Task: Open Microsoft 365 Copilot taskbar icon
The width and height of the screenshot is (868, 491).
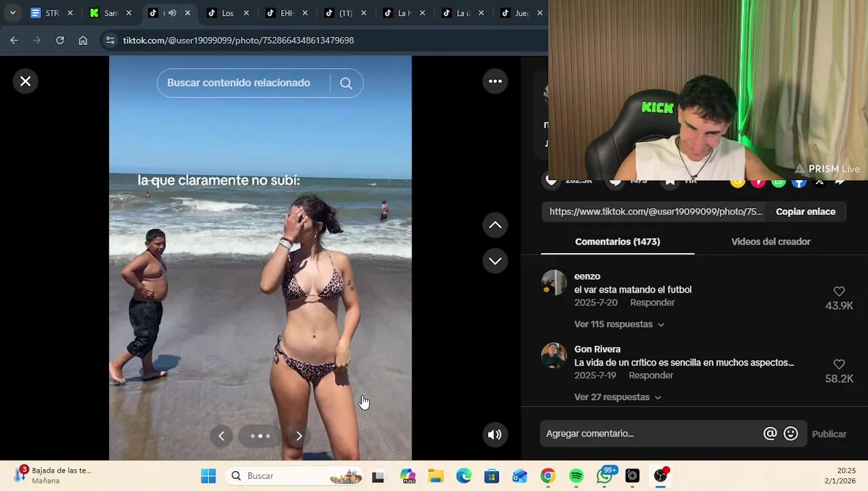Action: [408, 476]
